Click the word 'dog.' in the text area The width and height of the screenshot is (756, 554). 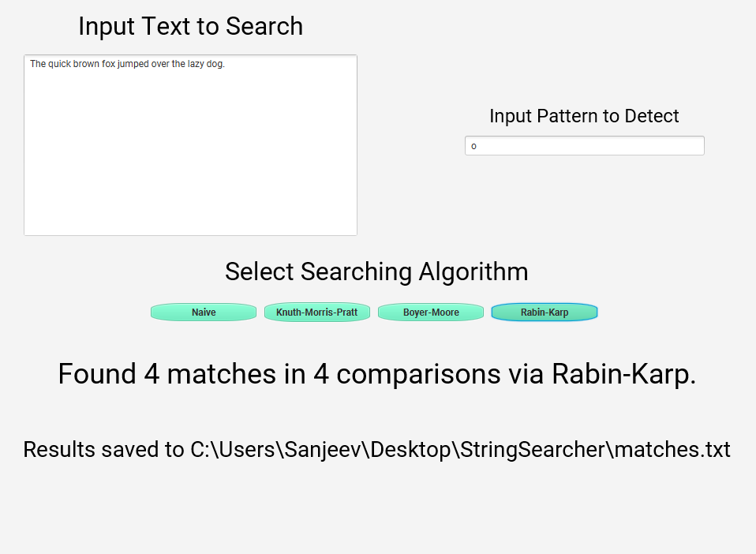215,64
